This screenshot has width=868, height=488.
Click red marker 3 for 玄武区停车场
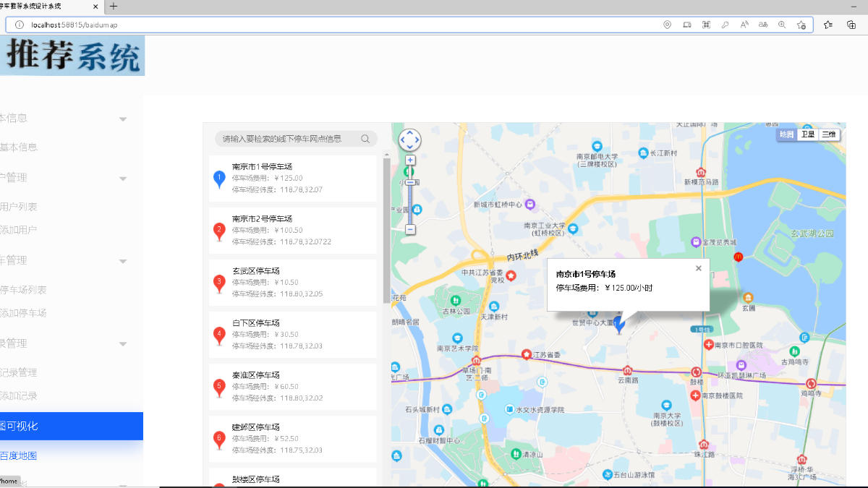coord(220,283)
